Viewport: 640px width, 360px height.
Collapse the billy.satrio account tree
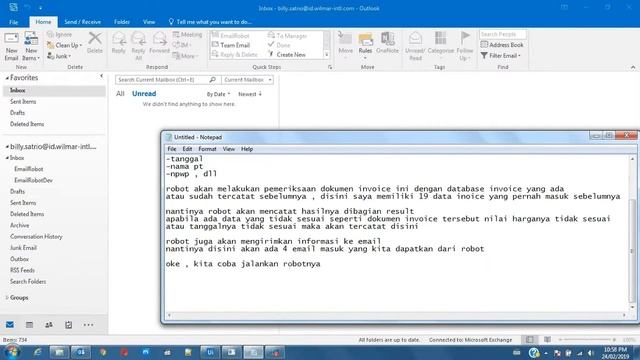click(x=7, y=147)
